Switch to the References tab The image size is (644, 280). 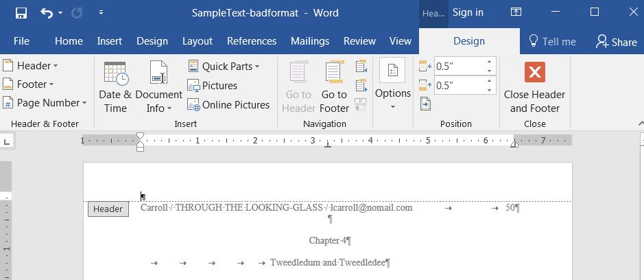[252, 41]
